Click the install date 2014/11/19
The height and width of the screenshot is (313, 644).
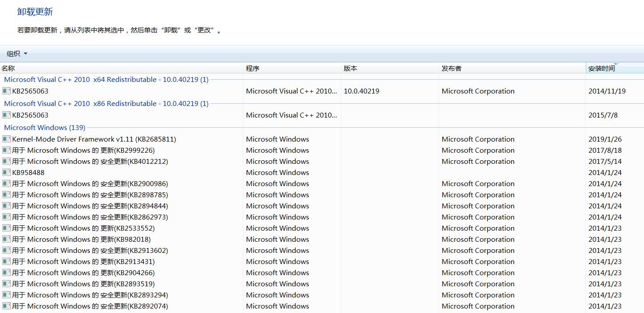click(x=607, y=91)
